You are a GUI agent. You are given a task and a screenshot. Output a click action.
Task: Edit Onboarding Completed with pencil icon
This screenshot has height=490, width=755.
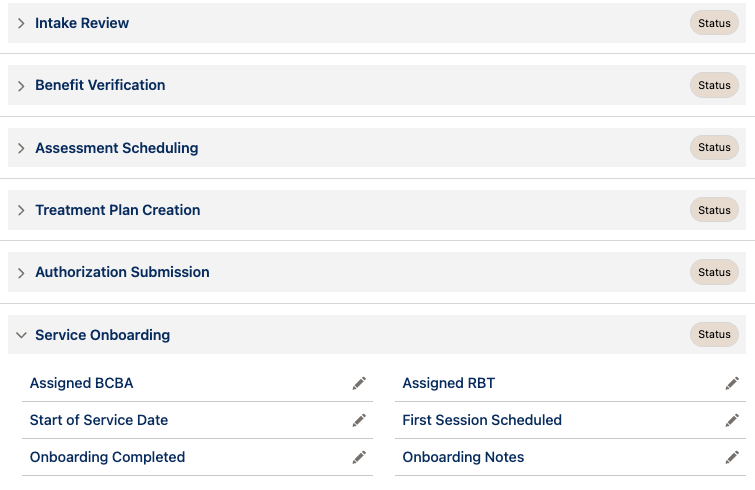click(359, 457)
